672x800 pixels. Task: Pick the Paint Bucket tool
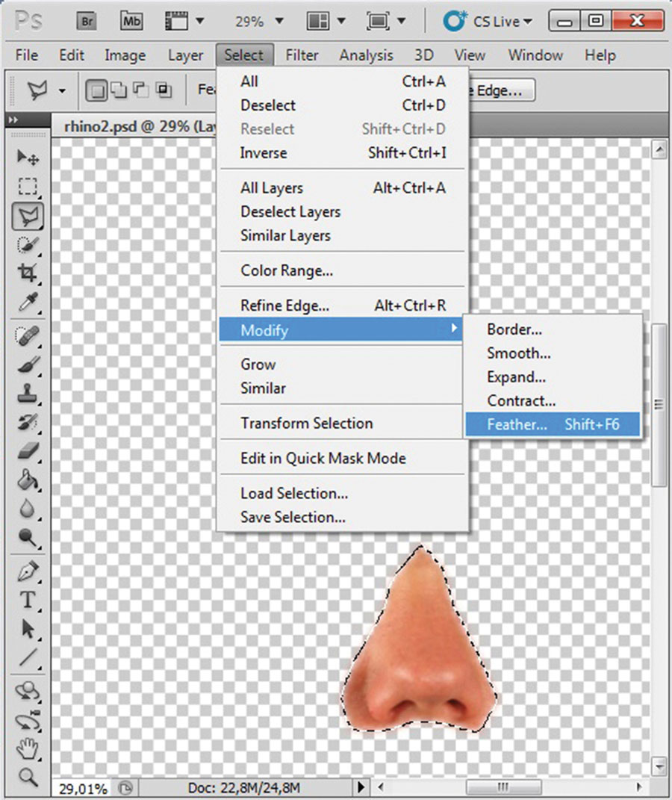28,479
